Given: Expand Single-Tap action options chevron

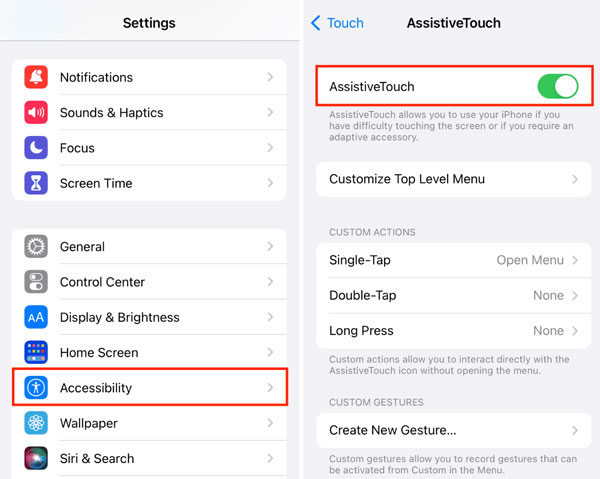Looking at the screenshot, I should 575,260.
